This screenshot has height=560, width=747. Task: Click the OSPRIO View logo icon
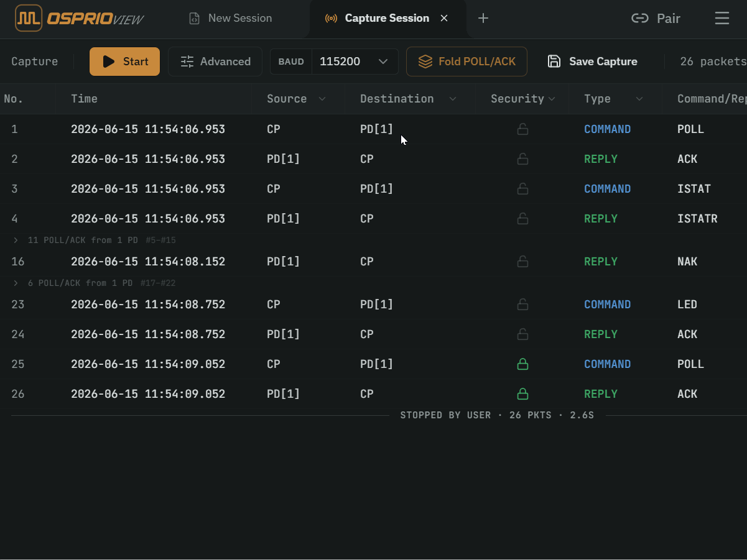(29, 18)
